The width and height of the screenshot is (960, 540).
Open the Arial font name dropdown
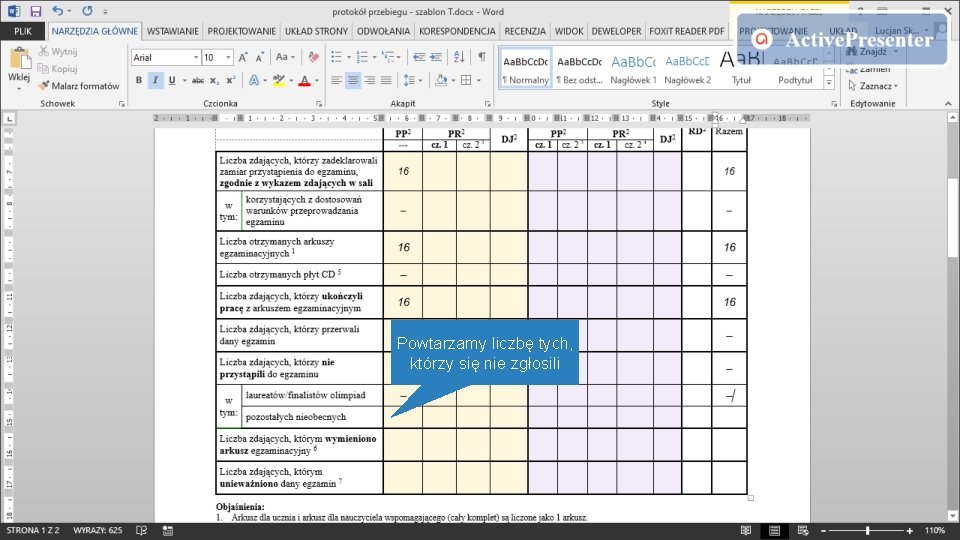coord(196,58)
